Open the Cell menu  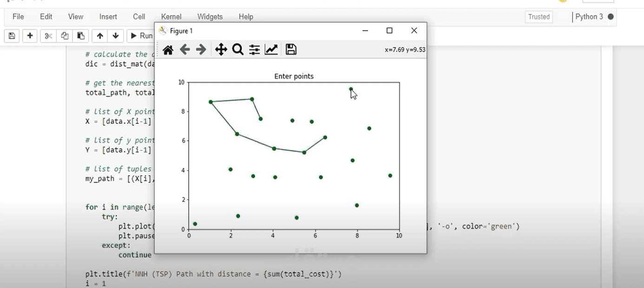click(x=139, y=17)
